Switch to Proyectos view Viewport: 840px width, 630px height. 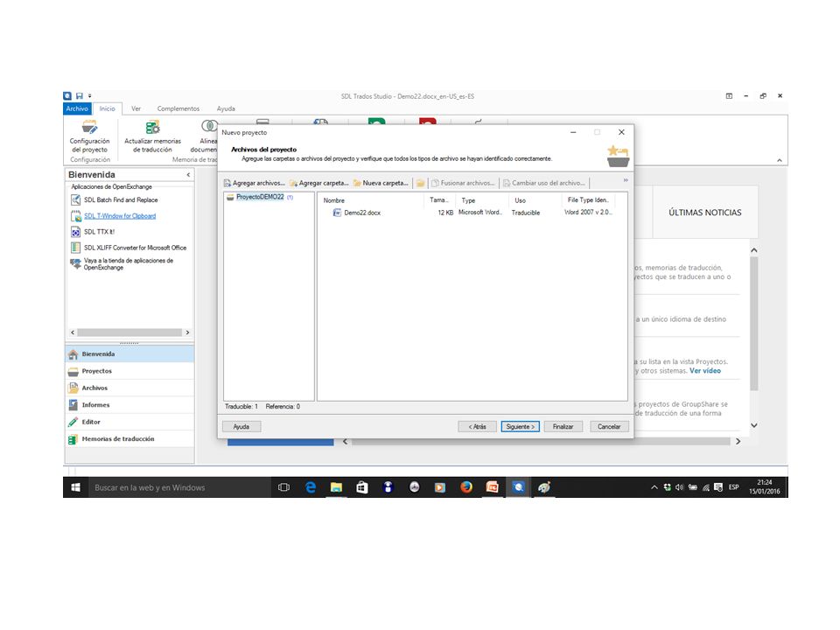click(129, 371)
